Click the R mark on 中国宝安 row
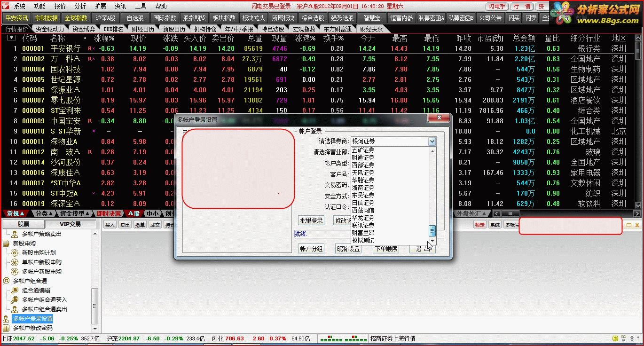Image resolution: width=644 pixels, height=346 pixels. point(89,121)
